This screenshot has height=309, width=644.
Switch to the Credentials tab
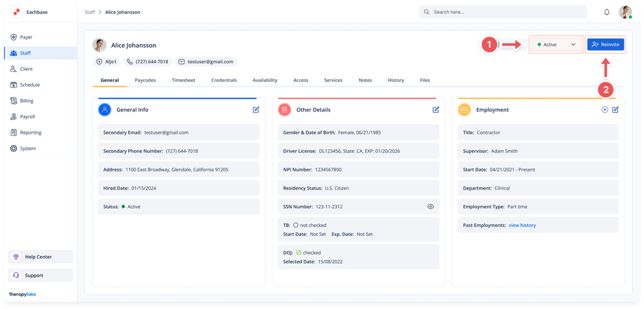point(224,81)
